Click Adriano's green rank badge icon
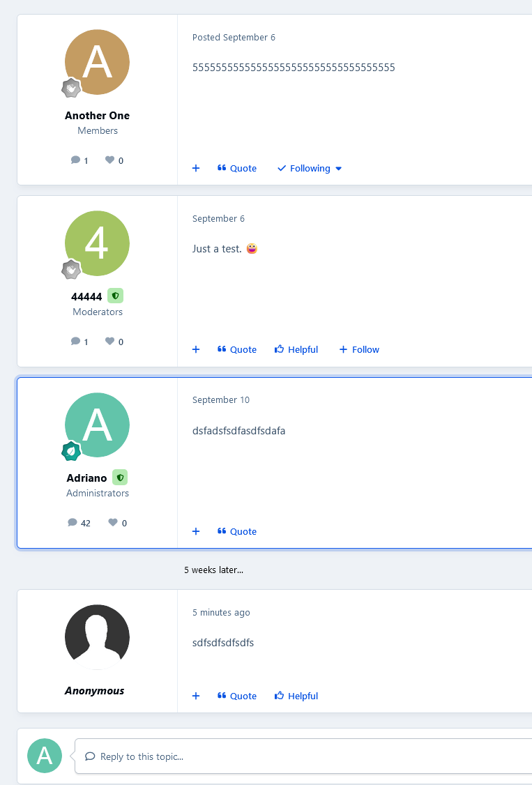 click(x=71, y=451)
